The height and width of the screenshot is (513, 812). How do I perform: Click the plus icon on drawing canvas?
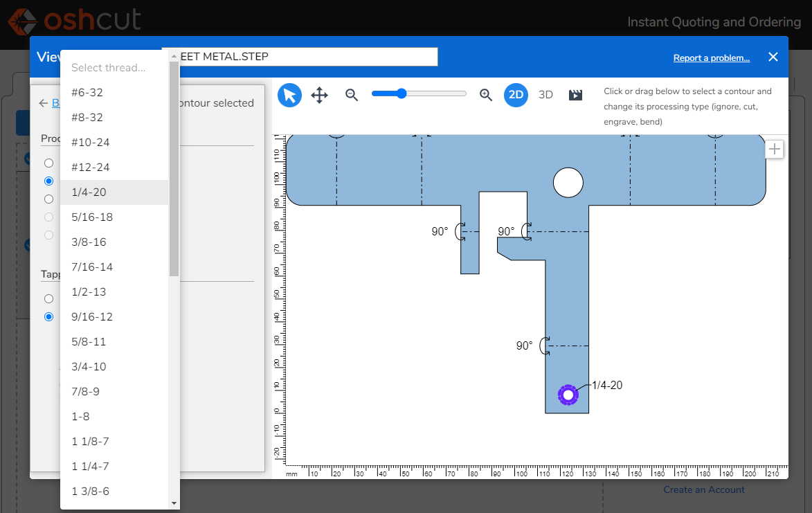click(x=774, y=149)
